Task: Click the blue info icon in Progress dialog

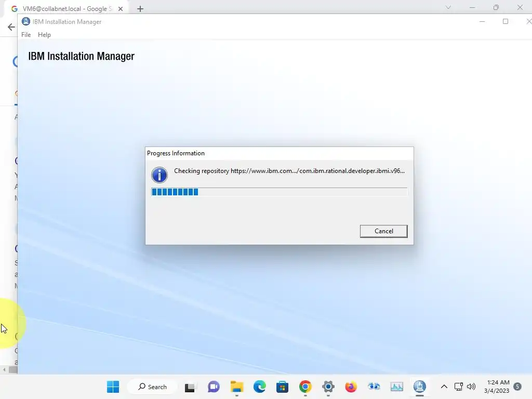Action: (159, 175)
